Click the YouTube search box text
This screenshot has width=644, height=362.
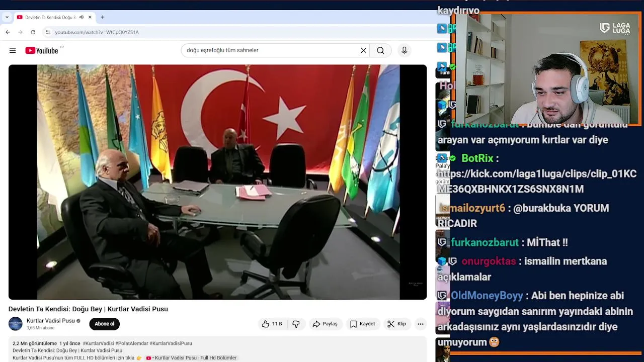222,50
